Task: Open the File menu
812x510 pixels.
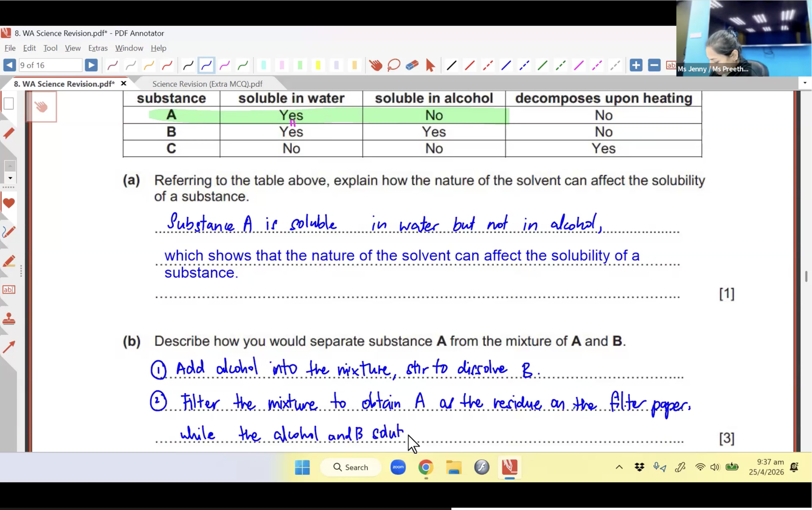Action: [x=10, y=48]
